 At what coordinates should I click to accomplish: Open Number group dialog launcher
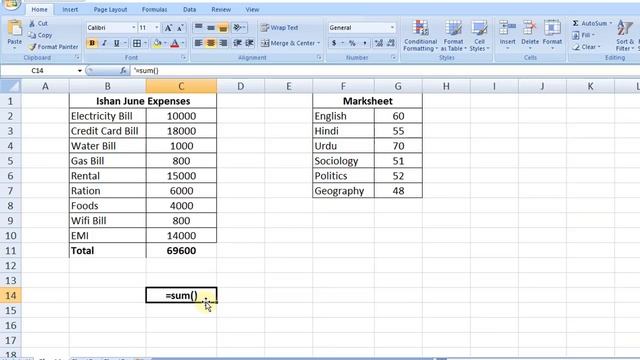(x=393, y=58)
